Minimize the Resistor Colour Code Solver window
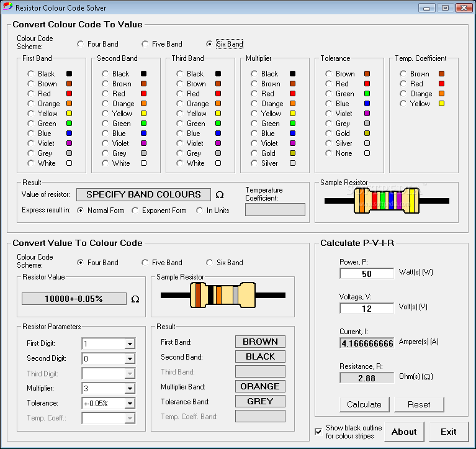This screenshot has width=476, height=449. (426, 8)
